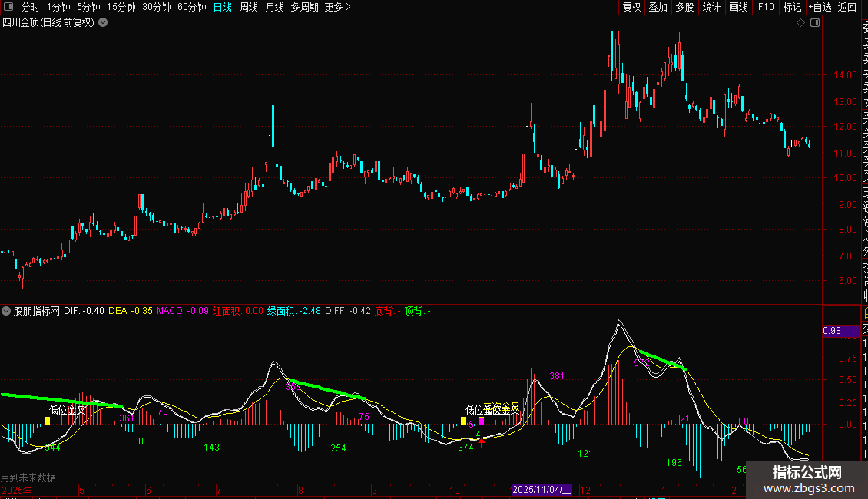The image size is (868, 499).
Task: Click the 374 green area value label
Action: point(465,447)
